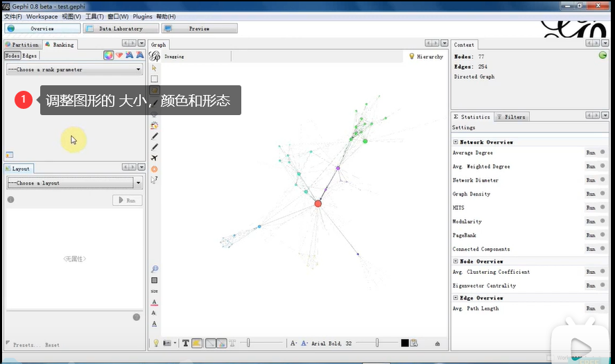Open the black label color swatch
Screen dimensions: 615x364
tap(405, 343)
